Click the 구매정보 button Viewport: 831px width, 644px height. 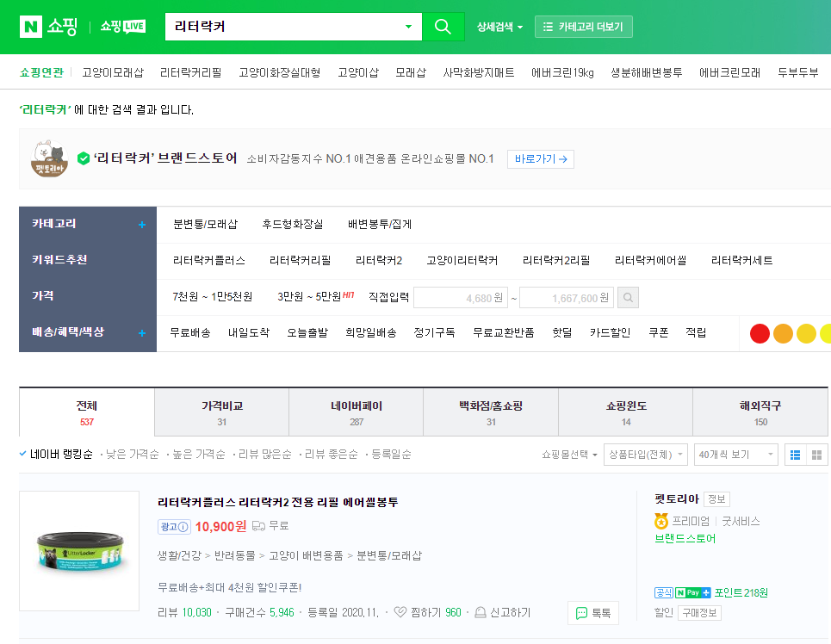(699, 613)
